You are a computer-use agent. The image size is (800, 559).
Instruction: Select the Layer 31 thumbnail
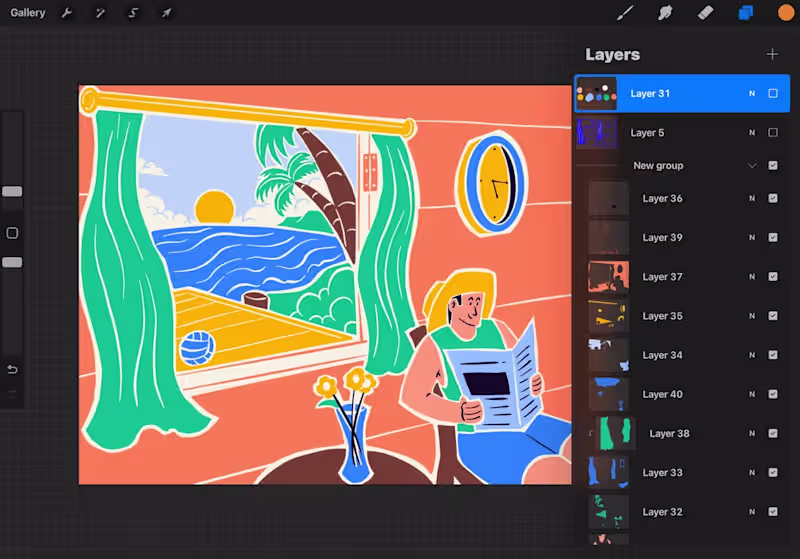click(596, 93)
